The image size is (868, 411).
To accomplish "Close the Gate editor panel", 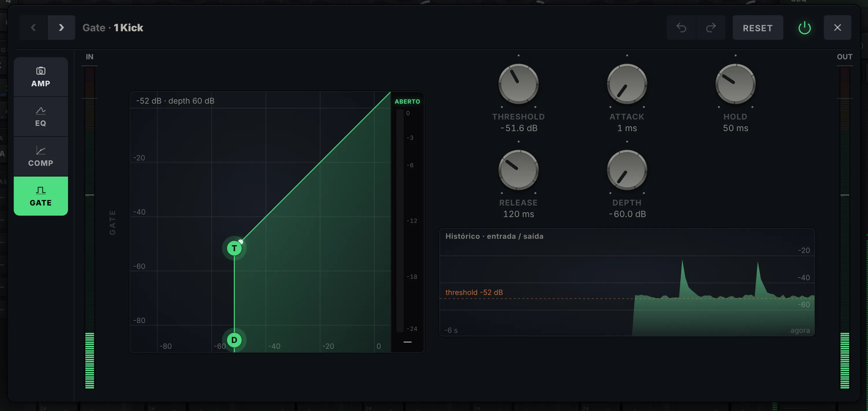I will click(837, 28).
